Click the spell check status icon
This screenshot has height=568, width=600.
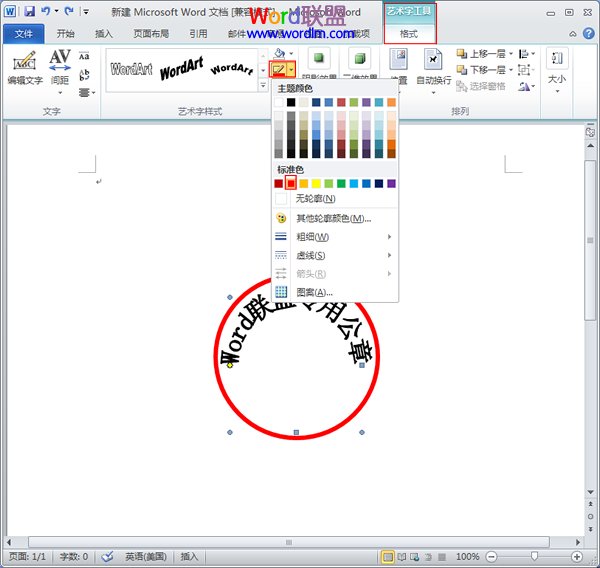point(107,556)
